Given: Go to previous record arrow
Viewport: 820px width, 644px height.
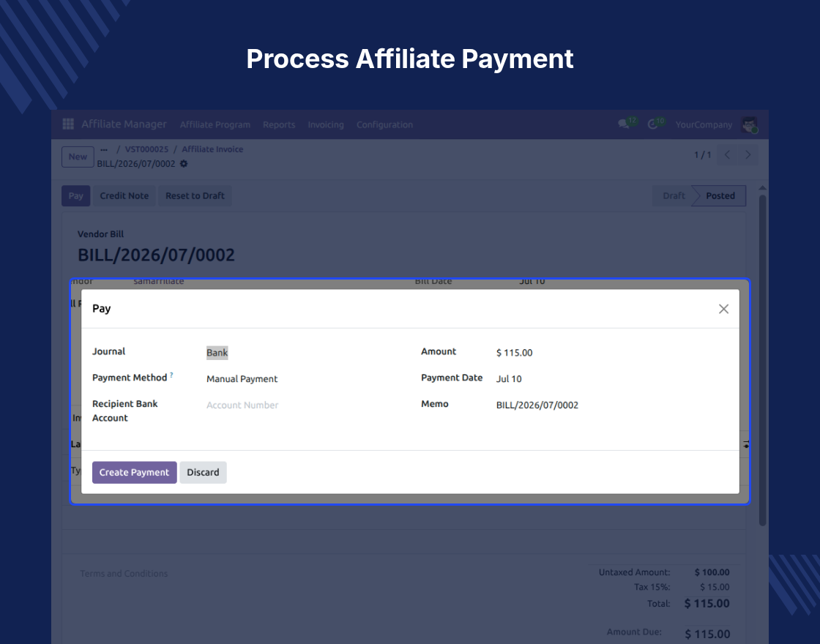Looking at the screenshot, I should tap(727, 154).
